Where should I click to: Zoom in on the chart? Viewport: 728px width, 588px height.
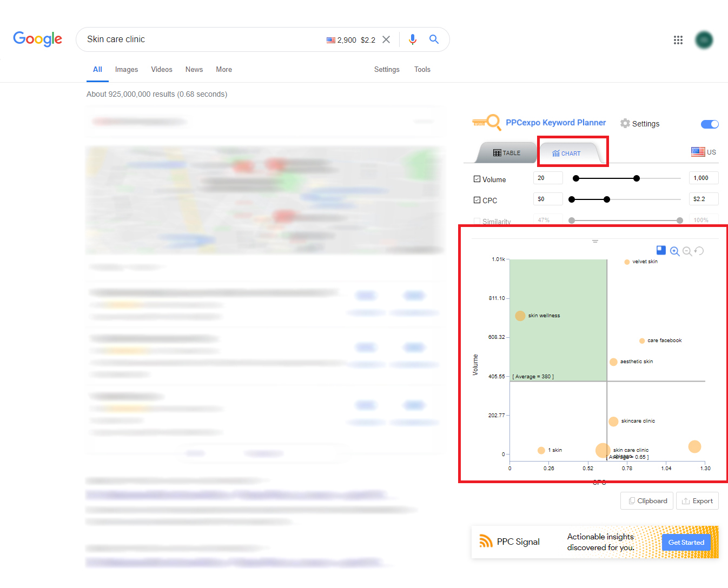coord(674,251)
